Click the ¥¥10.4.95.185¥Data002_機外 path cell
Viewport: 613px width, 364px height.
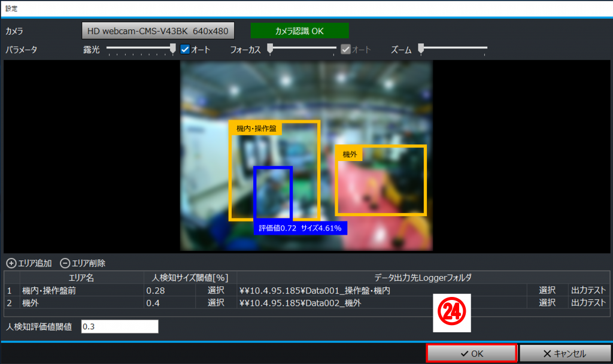pos(381,302)
